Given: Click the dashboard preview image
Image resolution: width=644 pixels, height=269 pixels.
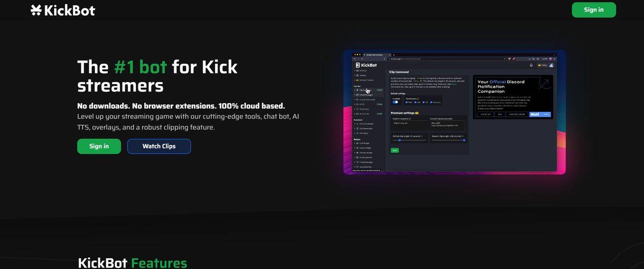Looking at the screenshot, I should click(x=454, y=113).
